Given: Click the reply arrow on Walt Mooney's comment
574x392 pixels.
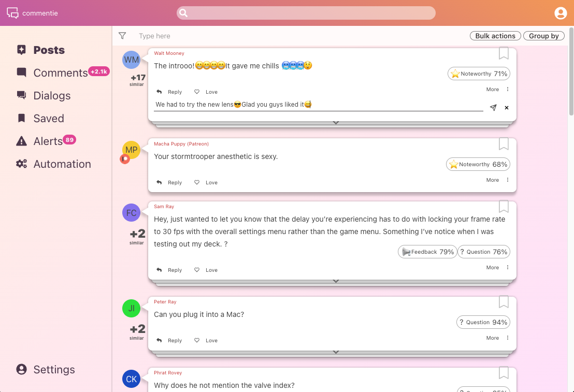Looking at the screenshot, I should pos(159,92).
